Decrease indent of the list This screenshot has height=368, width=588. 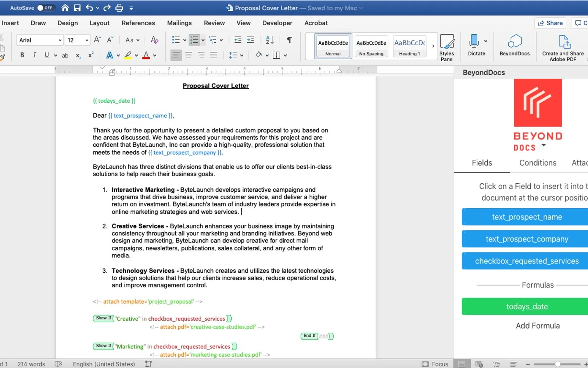(238, 40)
